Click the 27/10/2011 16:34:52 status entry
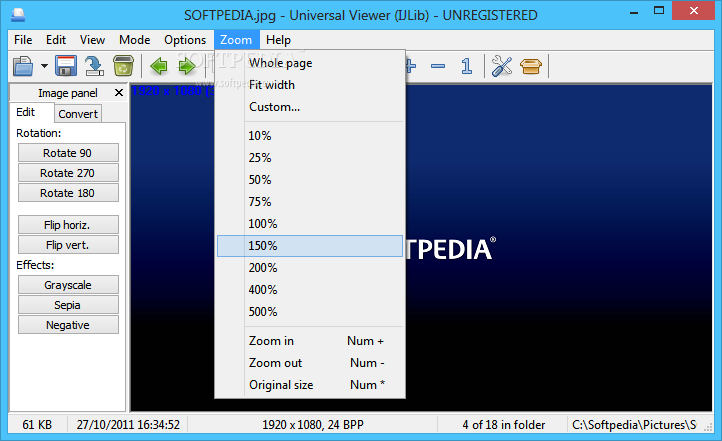Viewport: 722px width, 441px height. pyautogui.click(x=128, y=424)
